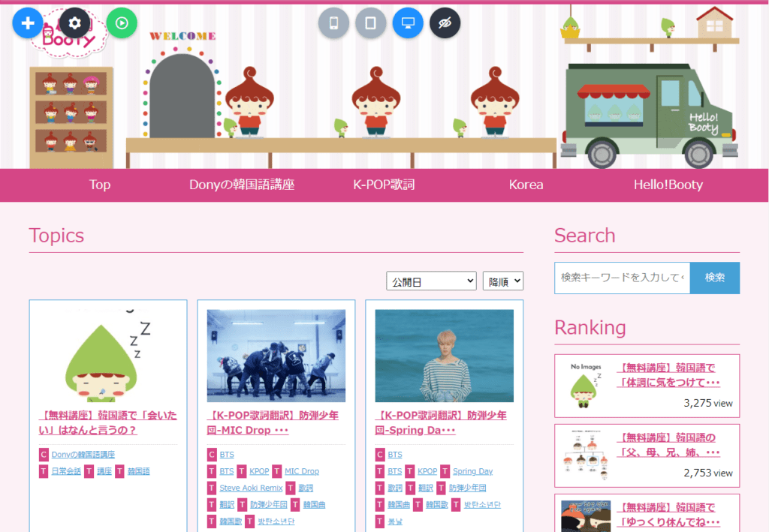
Task: Open the 降順 order dropdown
Action: click(502, 281)
